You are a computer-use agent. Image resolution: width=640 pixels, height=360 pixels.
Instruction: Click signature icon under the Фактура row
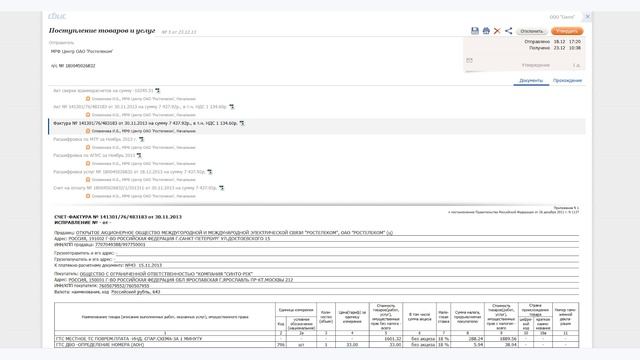87,131
